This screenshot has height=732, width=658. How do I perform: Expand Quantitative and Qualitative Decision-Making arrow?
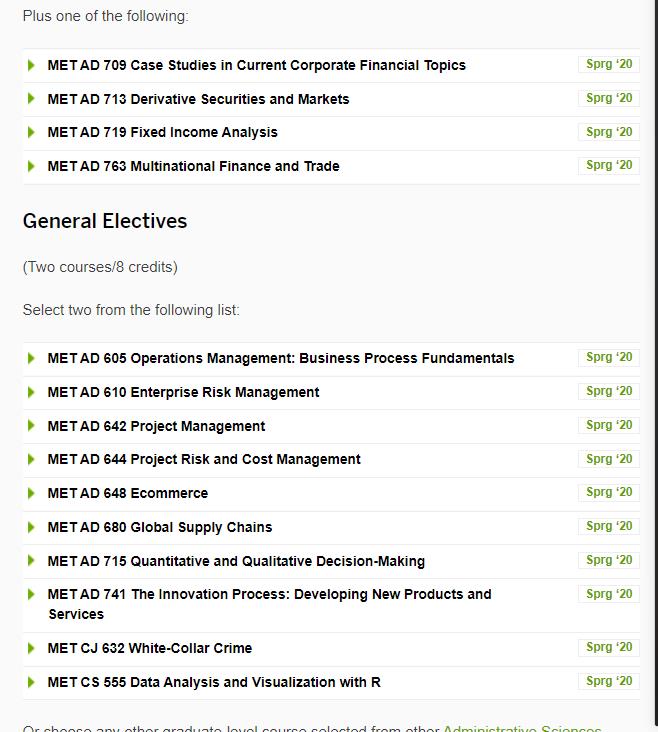(31, 561)
